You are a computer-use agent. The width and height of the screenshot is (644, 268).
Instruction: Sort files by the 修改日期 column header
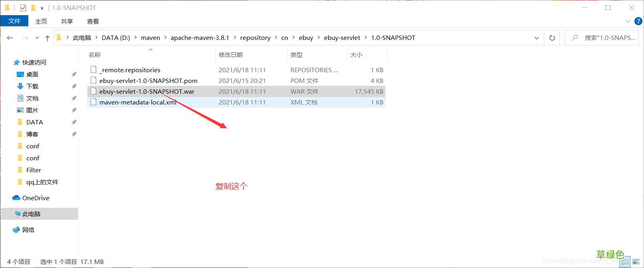coord(231,55)
